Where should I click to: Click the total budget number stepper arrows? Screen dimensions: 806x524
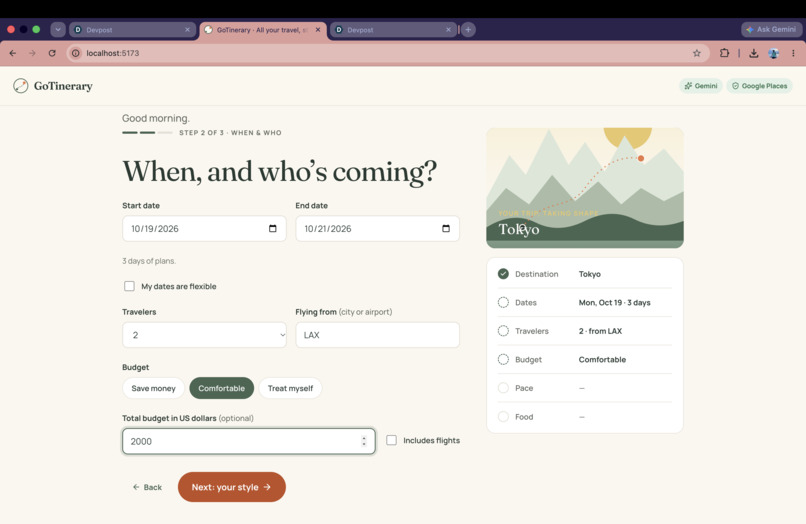(x=364, y=441)
